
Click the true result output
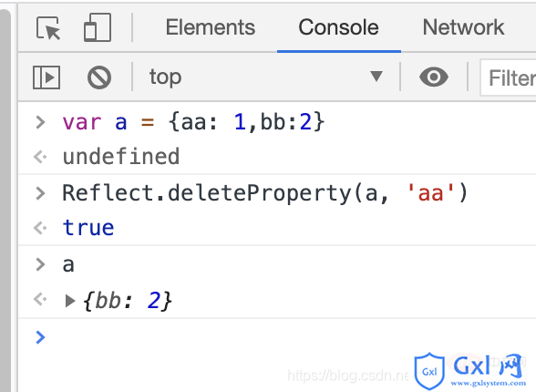coord(88,228)
